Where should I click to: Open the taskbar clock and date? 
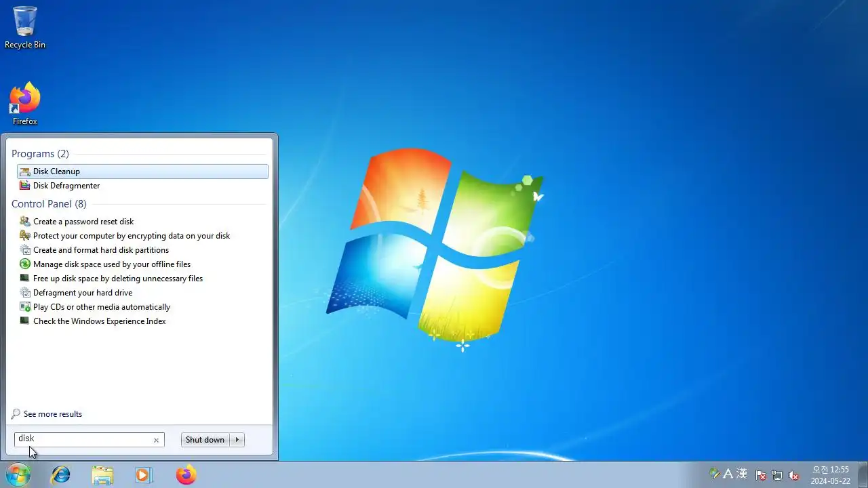click(x=831, y=475)
